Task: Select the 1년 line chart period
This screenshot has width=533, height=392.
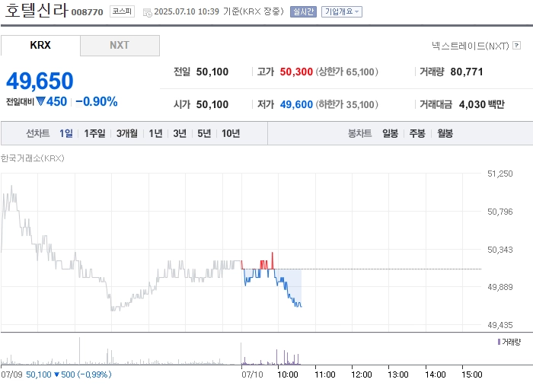Action: (x=155, y=133)
